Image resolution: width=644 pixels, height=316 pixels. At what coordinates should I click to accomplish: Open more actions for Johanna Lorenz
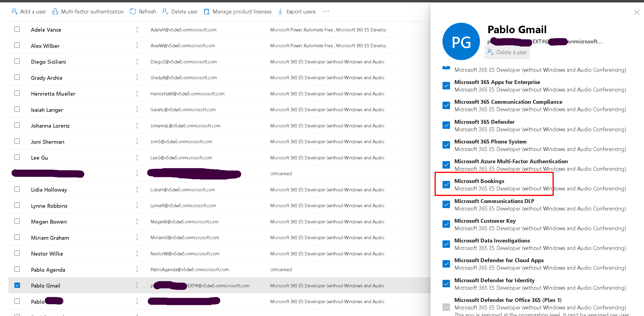coord(137,126)
